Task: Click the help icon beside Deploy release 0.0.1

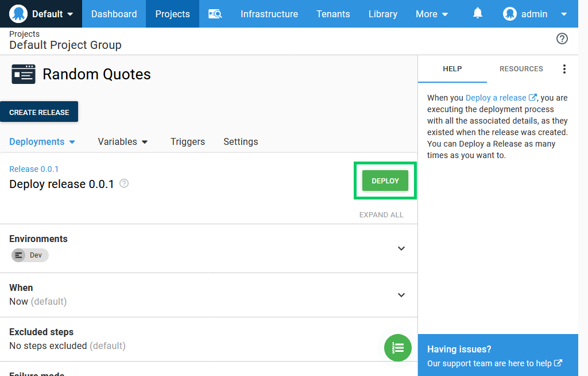Action: 124,183
